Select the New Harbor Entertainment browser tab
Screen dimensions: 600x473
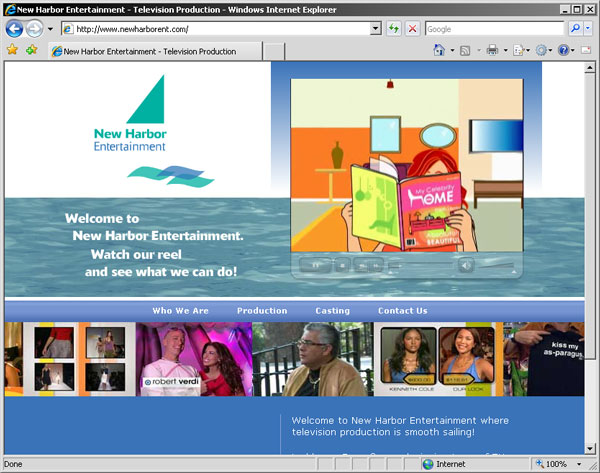click(155, 51)
